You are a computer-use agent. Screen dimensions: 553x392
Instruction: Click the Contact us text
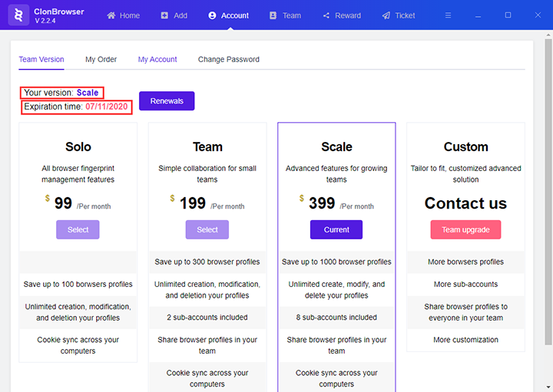pyautogui.click(x=465, y=203)
